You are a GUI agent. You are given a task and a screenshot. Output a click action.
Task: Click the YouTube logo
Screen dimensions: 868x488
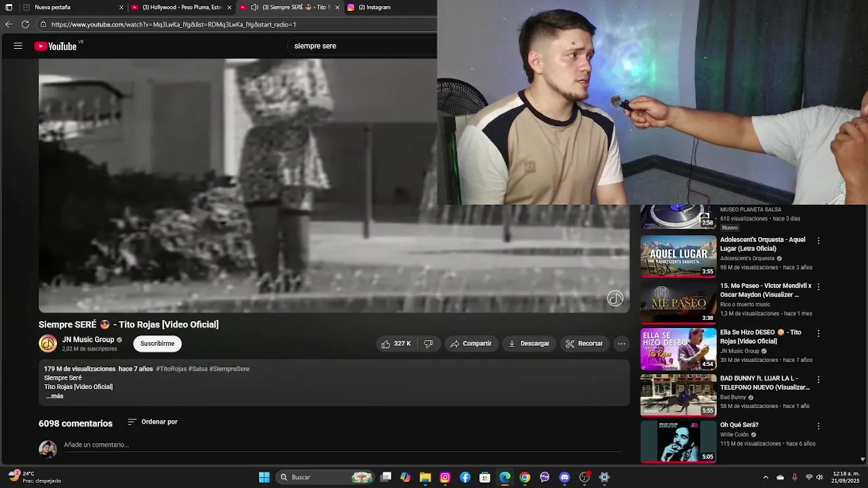point(56,46)
